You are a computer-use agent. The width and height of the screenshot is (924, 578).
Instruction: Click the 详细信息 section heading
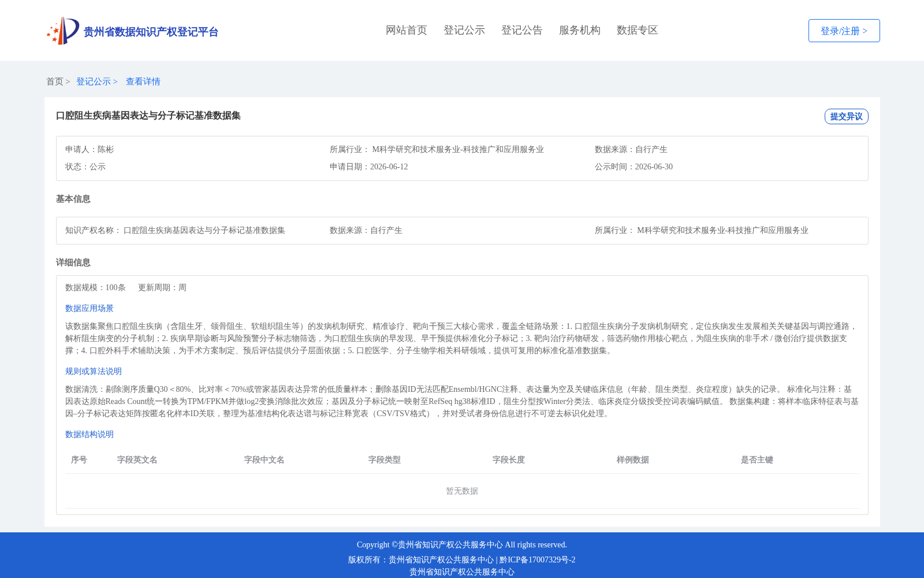coord(73,262)
